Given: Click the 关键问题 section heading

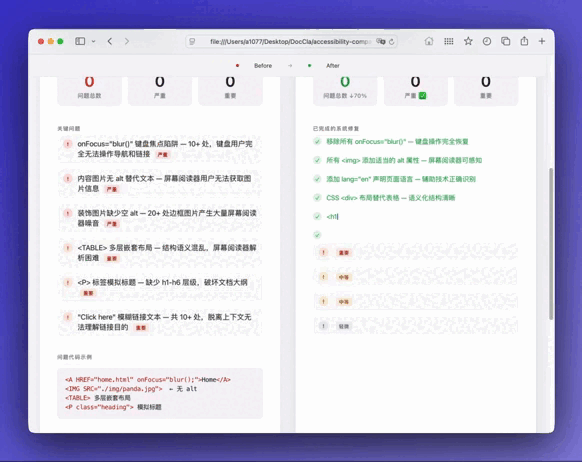Looking at the screenshot, I should (69, 128).
